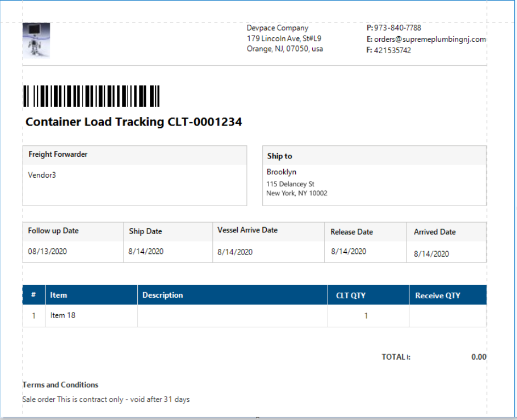Click the Terms and Conditions heading
The image size is (517, 420).
pyautogui.click(x=60, y=385)
